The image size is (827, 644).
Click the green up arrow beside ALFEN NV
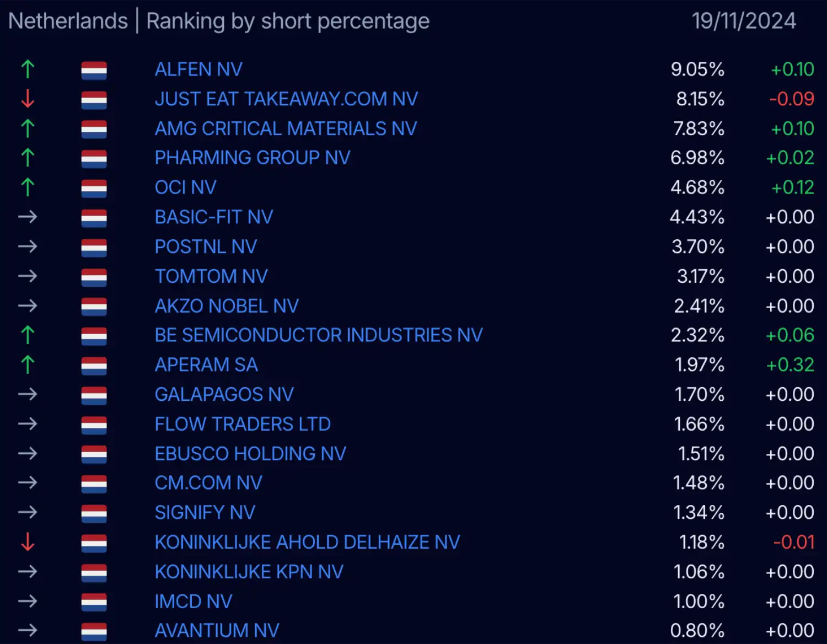(28, 69)
